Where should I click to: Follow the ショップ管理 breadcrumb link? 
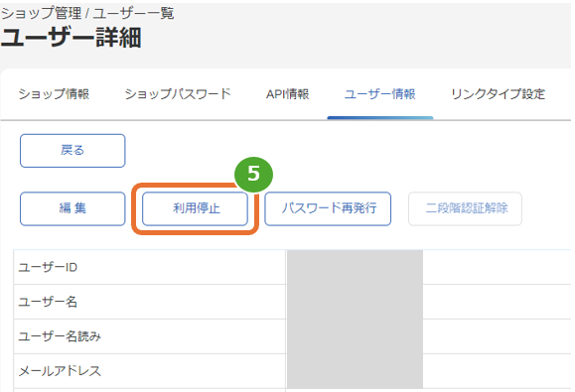pyautogui.click(x=41, y=13)
